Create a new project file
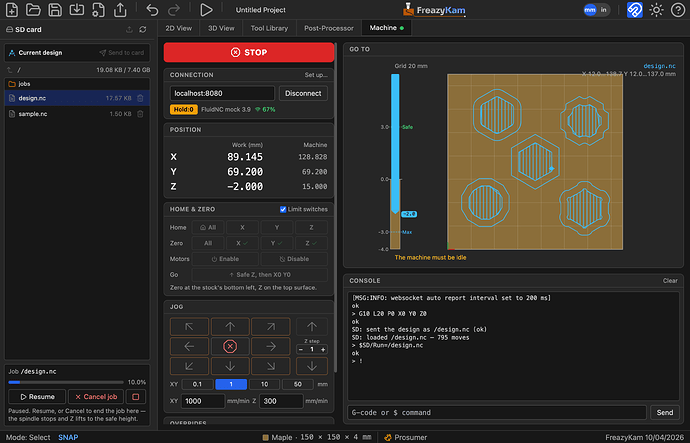The height and width of the screenshot is (443, 690). (x=12, y=10)
